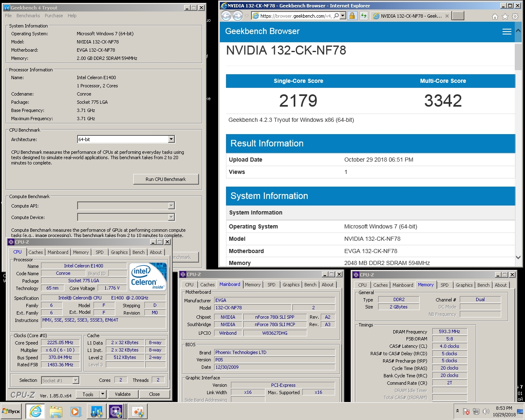This screenshot has height=420, width=525.
Task: Click the Show Desktop button at taskbar end
Action: tap(521, 411)
